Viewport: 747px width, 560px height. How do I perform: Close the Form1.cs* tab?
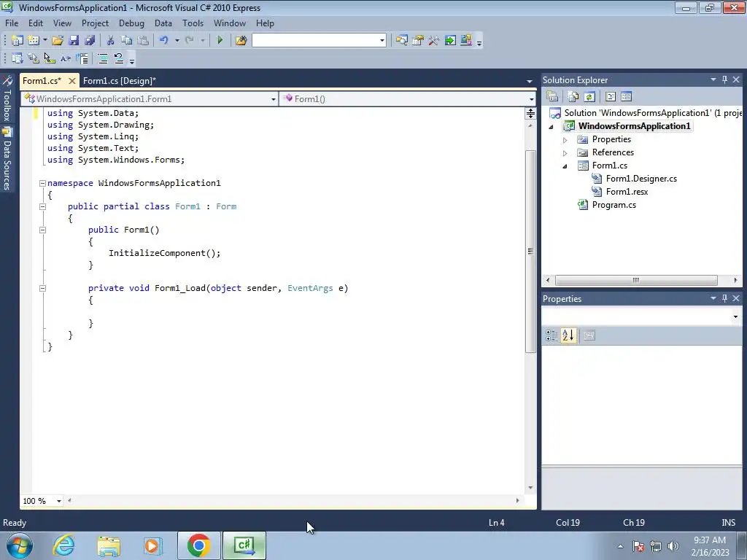[72, 81]
